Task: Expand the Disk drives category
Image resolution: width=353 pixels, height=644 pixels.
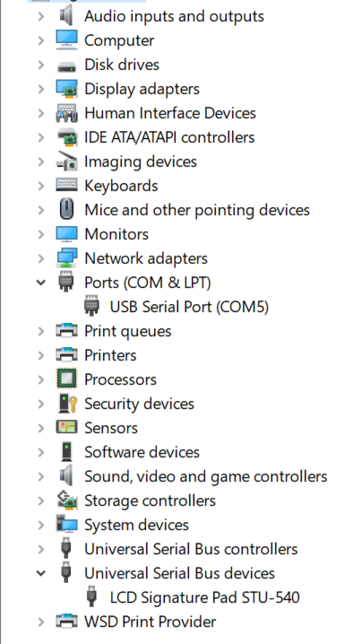Action: tap(41, 65)
